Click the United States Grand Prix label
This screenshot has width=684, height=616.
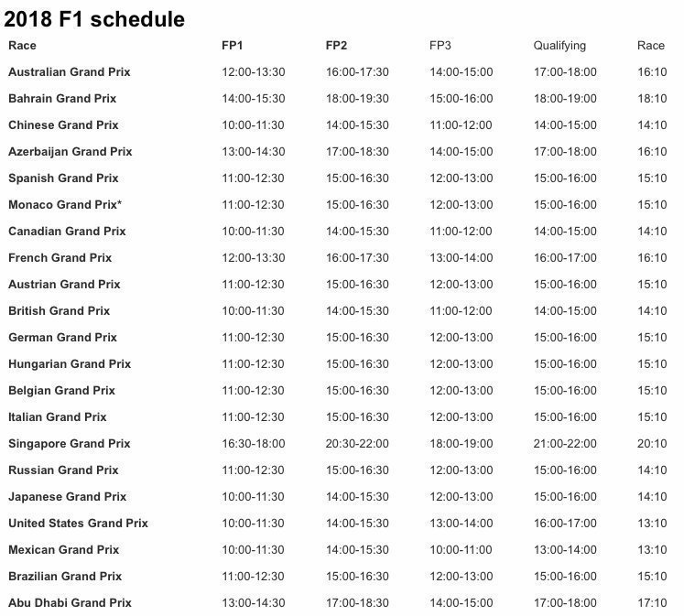click(78, 524)
